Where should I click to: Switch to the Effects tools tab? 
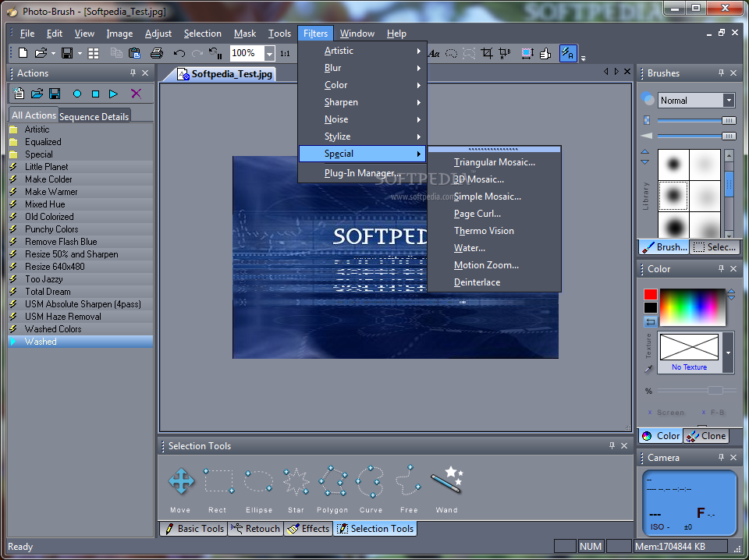coord(308,529)
